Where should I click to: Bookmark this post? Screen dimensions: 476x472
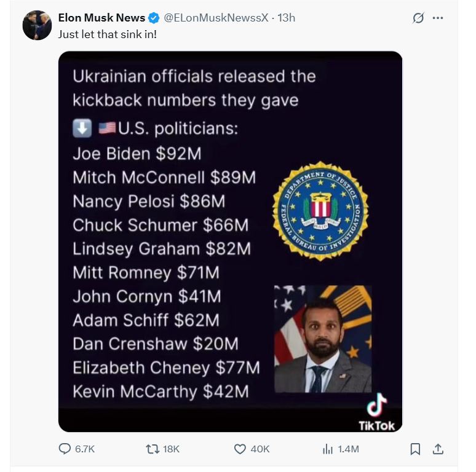415,449
